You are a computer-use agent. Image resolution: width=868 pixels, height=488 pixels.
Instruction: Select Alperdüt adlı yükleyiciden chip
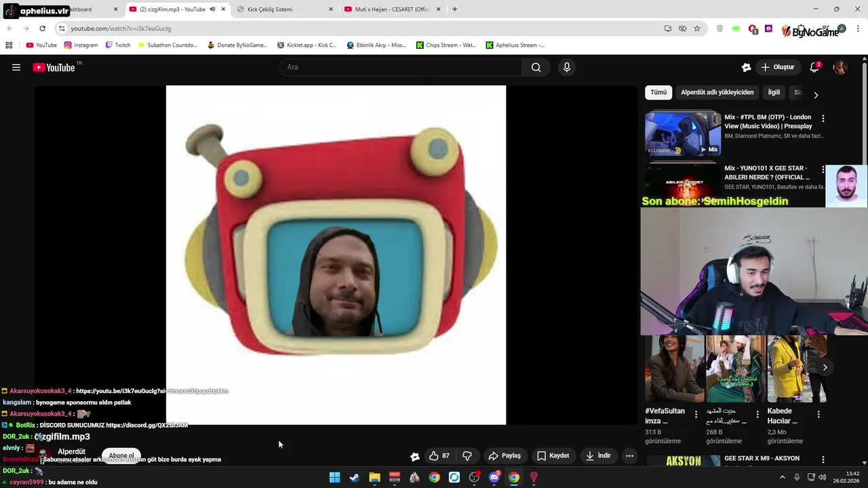(717, 92)
